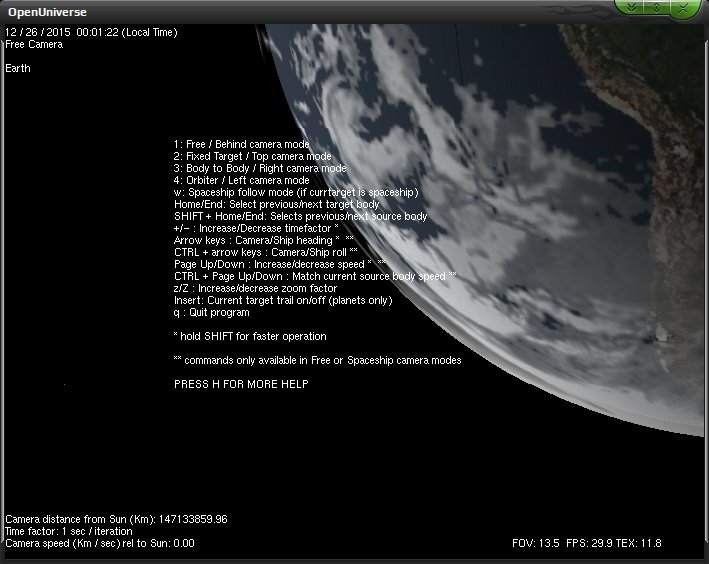
Task: Minimize the OpenUniverse window
Action: click(x=632, y=7)
